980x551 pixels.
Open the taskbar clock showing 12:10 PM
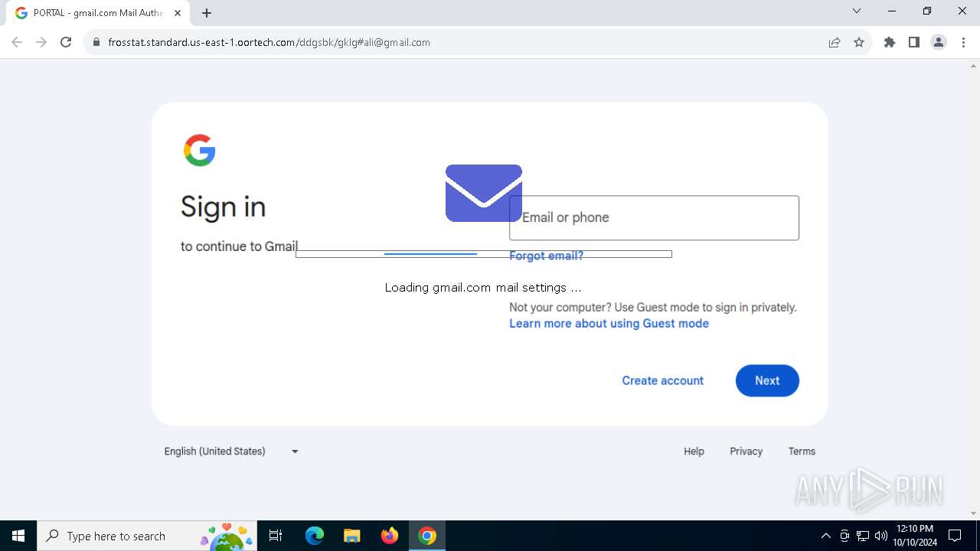click(914, 536)
